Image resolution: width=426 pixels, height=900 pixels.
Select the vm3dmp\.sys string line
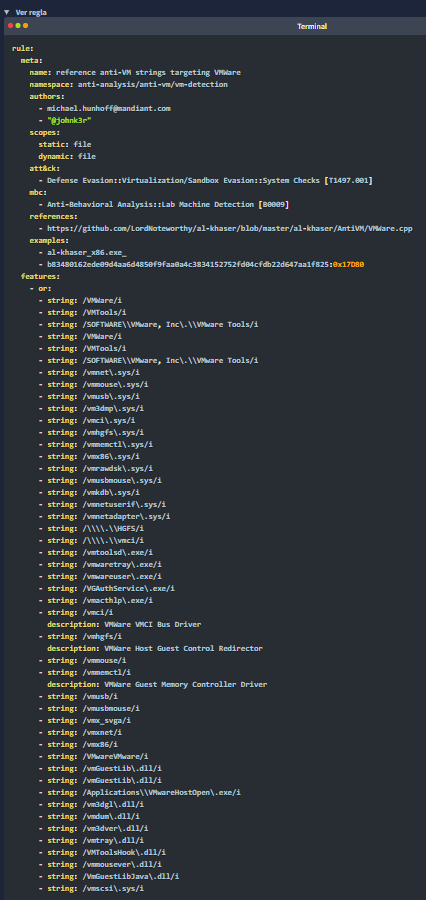tap(91, 408)
